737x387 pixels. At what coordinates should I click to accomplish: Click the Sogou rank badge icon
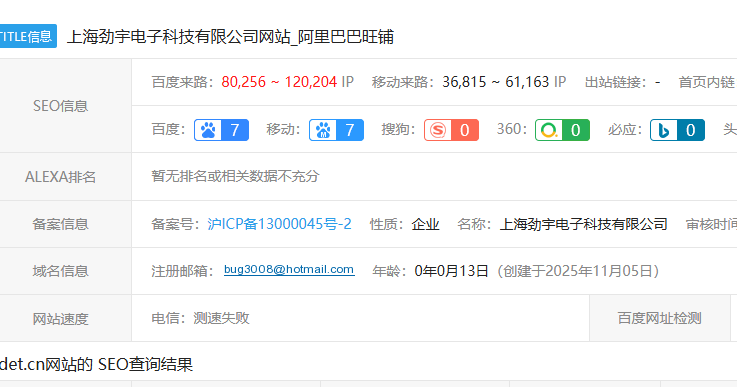tap(451, 130)
